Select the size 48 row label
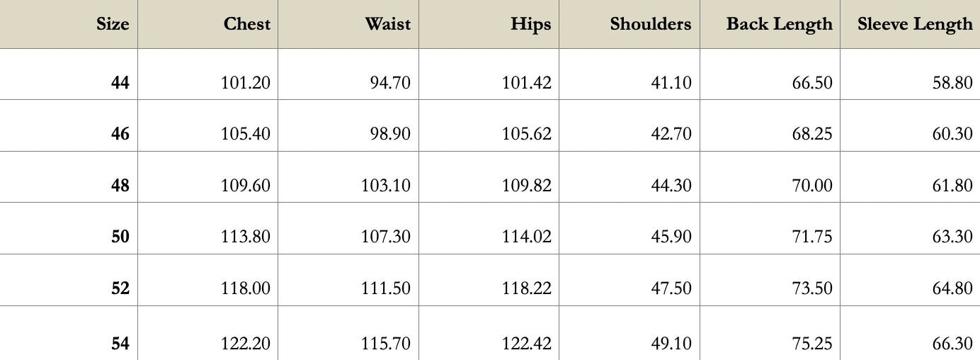 coord(120,186)
